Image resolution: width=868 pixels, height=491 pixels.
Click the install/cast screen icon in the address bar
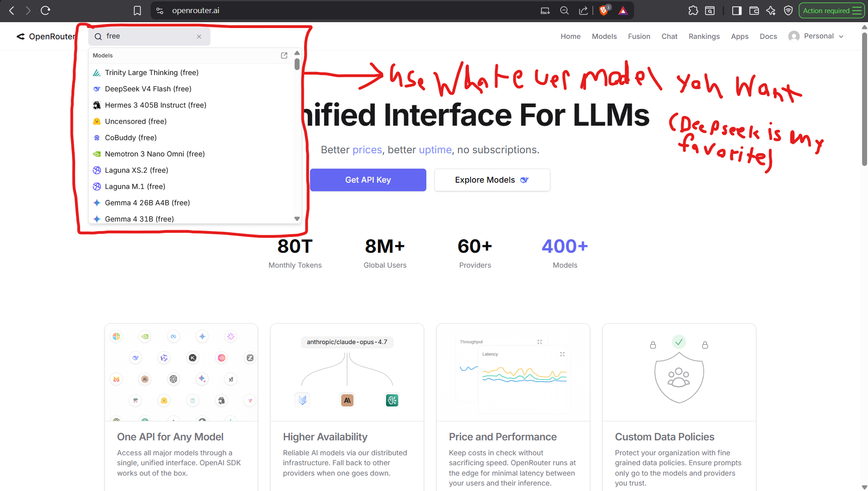(x=545, y=10)
